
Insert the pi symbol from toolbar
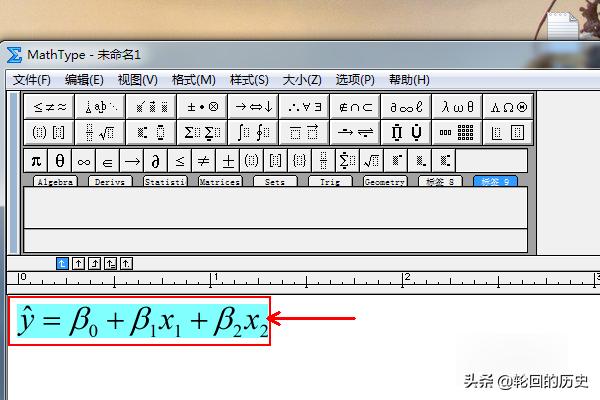[36, 160]
